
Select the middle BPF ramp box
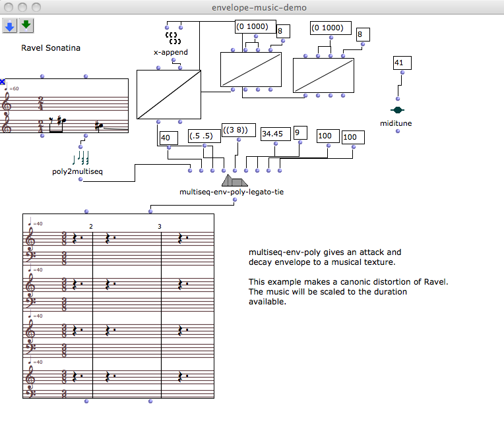(251, 70)
